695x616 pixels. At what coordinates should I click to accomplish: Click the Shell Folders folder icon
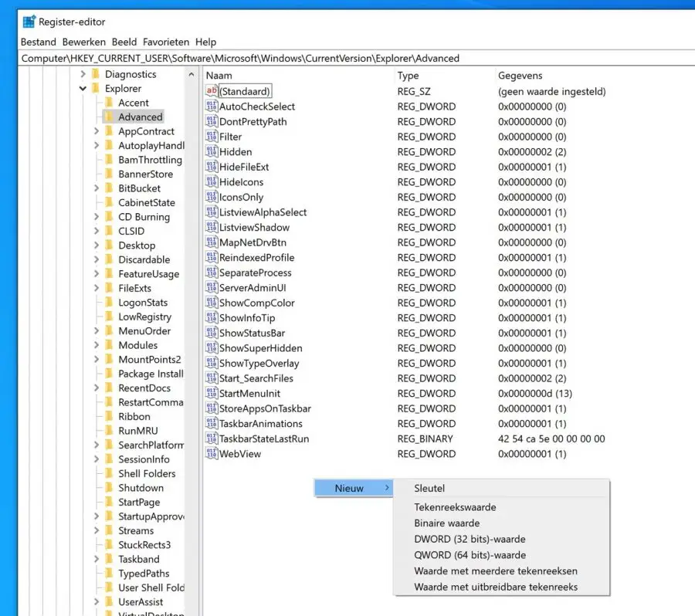pos(109,473)
